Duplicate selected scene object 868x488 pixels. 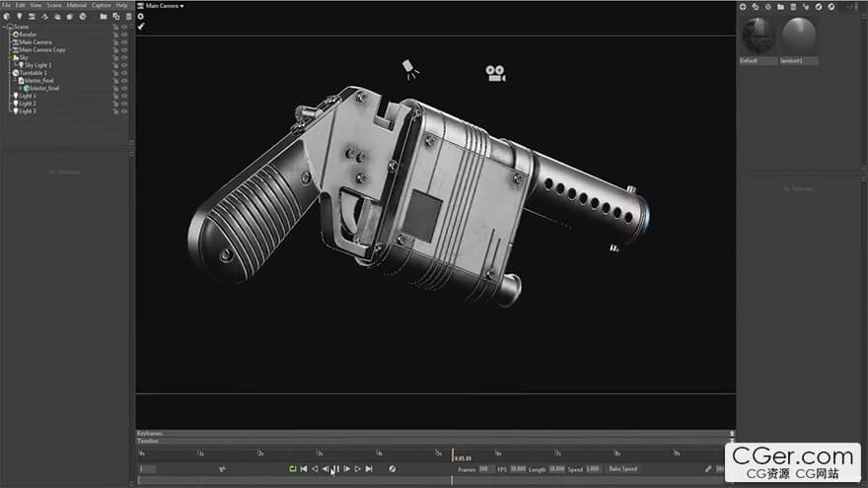point(116,17)
